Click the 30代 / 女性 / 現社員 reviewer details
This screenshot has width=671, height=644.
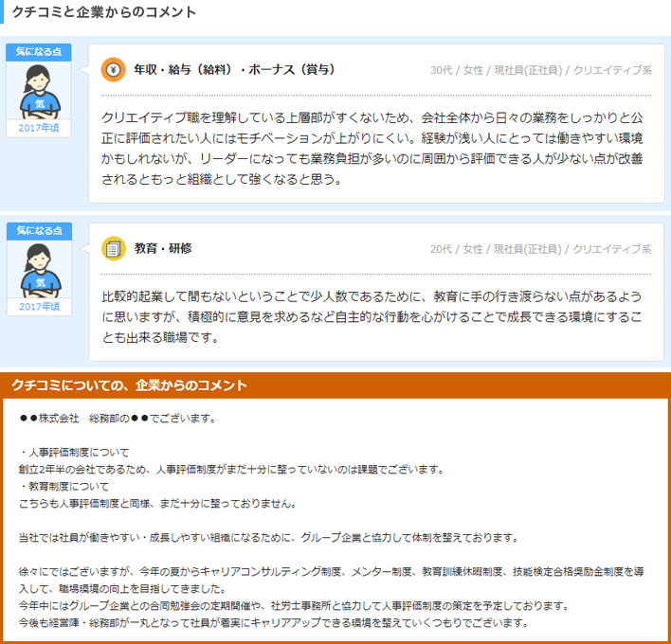(x=540, y=70)
